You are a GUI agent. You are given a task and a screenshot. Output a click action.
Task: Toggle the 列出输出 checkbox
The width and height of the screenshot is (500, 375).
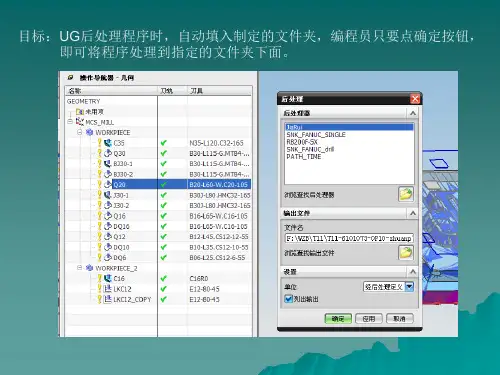pos(289,299)
